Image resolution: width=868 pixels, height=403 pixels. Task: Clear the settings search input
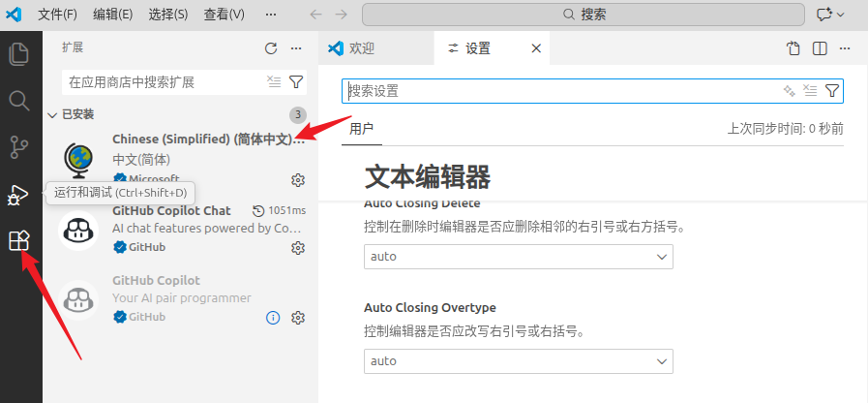(811, 91)
